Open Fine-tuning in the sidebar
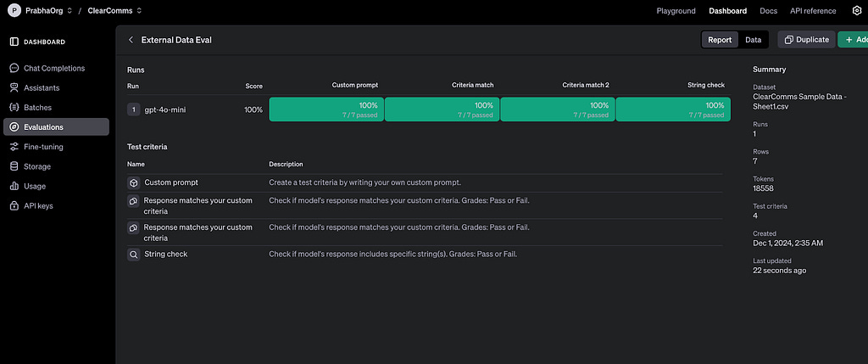 click(56, 147)
